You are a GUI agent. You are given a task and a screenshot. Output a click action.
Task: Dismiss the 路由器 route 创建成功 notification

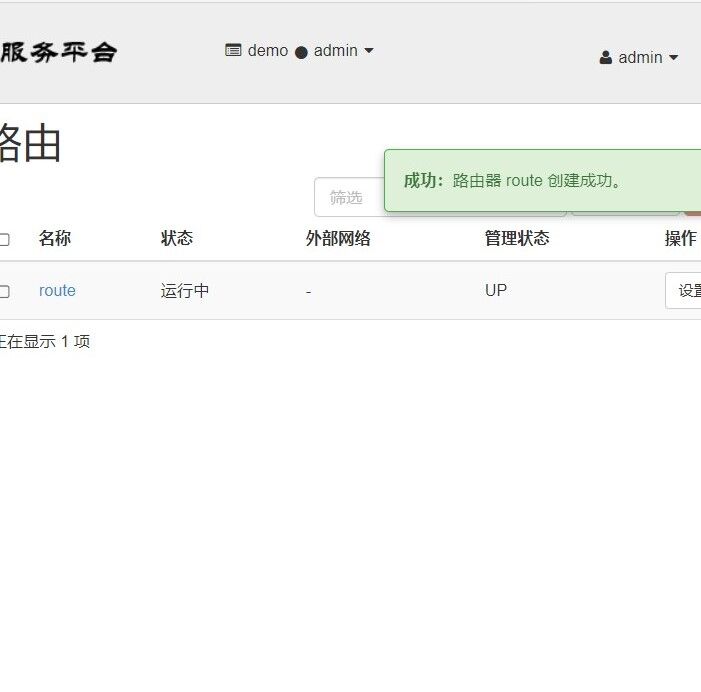coord(542,181)
